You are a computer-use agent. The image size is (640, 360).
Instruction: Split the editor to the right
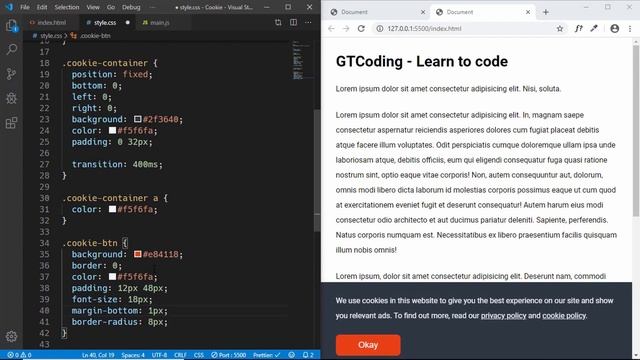click(x=293, y=22)
